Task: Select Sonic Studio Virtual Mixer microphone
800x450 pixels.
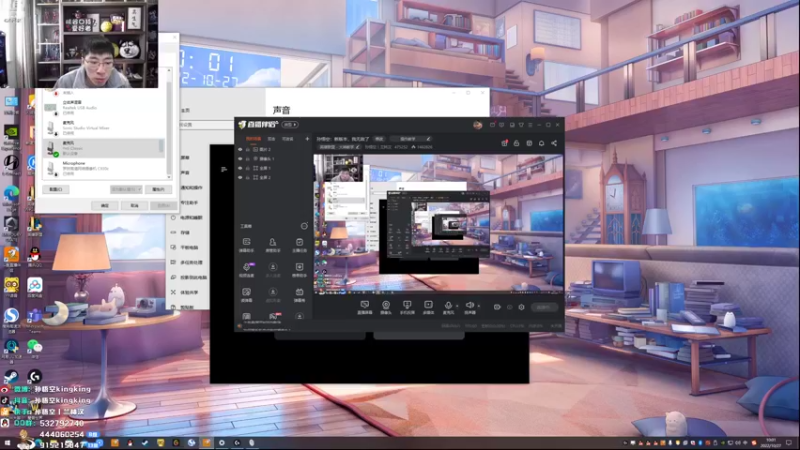Action: 104,128
